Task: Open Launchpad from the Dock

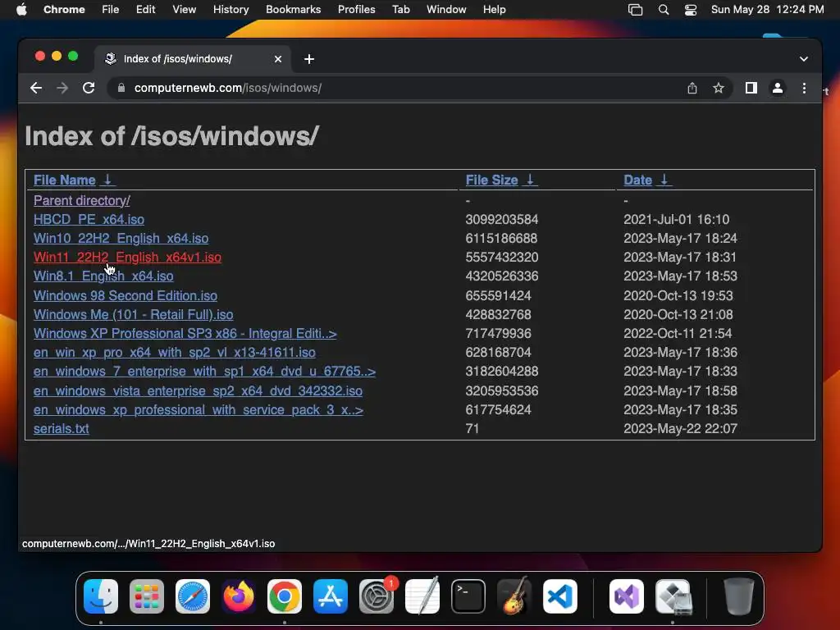Action: coord(147,596)
